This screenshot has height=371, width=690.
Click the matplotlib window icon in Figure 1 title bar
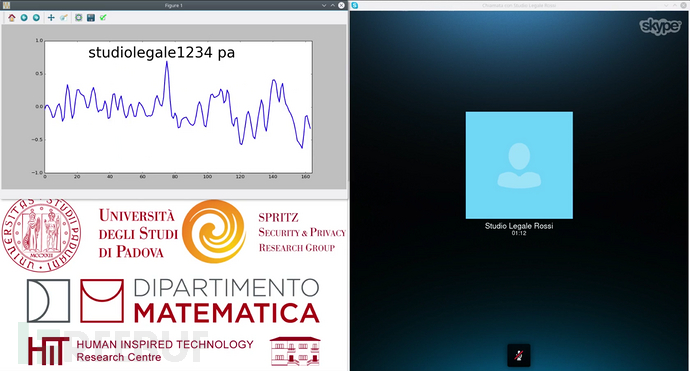[6, 5]
